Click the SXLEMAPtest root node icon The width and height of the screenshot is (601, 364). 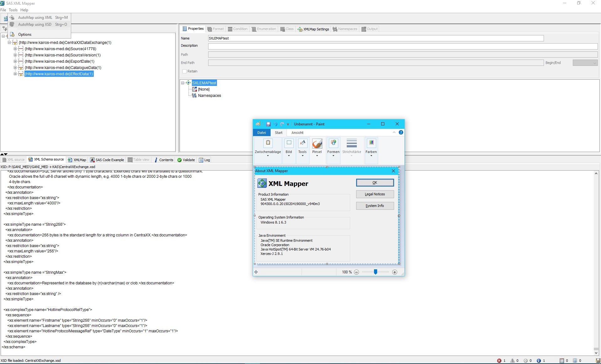(188, 83)
